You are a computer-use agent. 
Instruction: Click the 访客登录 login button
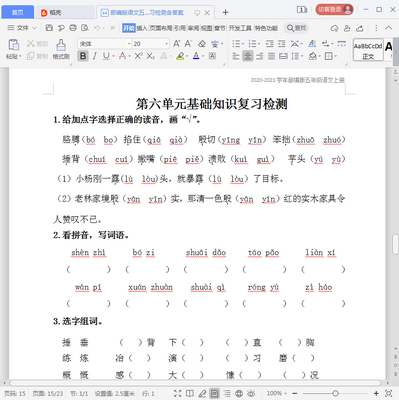coord(334,9)
